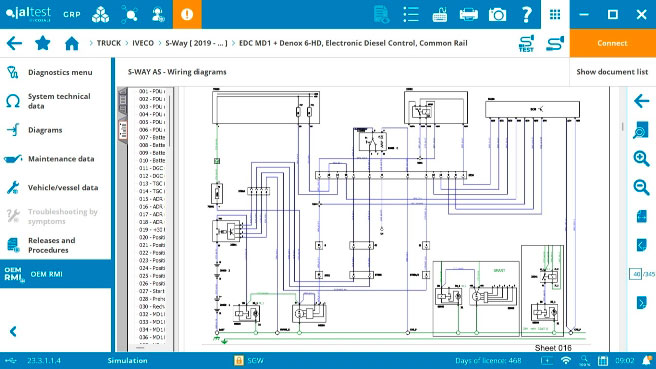Click IVECO in the breadcrumb path
656x369 pixels.
(143, 43)
